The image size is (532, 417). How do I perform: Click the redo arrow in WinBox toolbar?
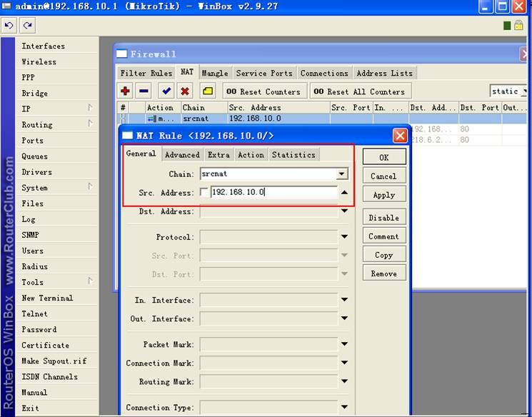28,26
